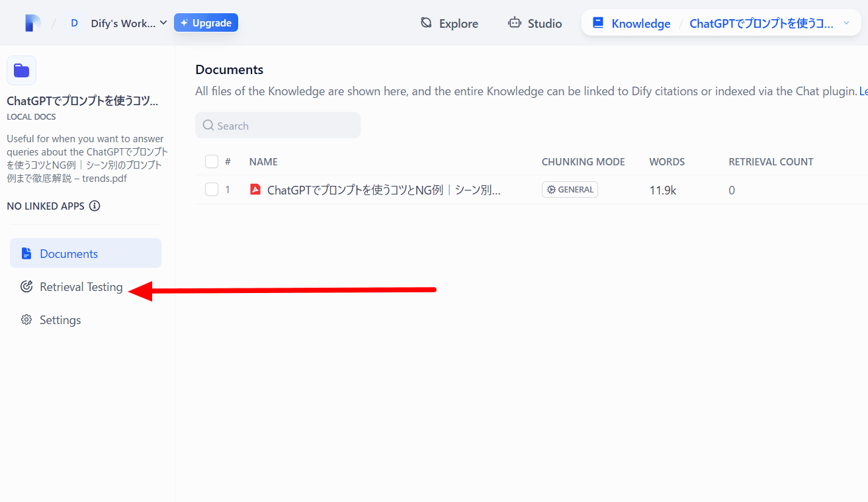Expand the knowledge base switcher chevron
This screenshot has width=868, height=502.
click(x=846, y=23)
